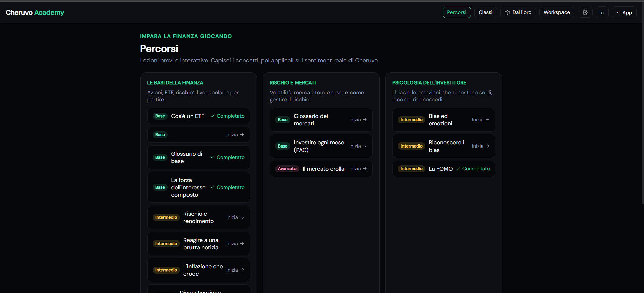
Task: Click the Inizia arrow for Glossario dei mercati
Action: 365,120
